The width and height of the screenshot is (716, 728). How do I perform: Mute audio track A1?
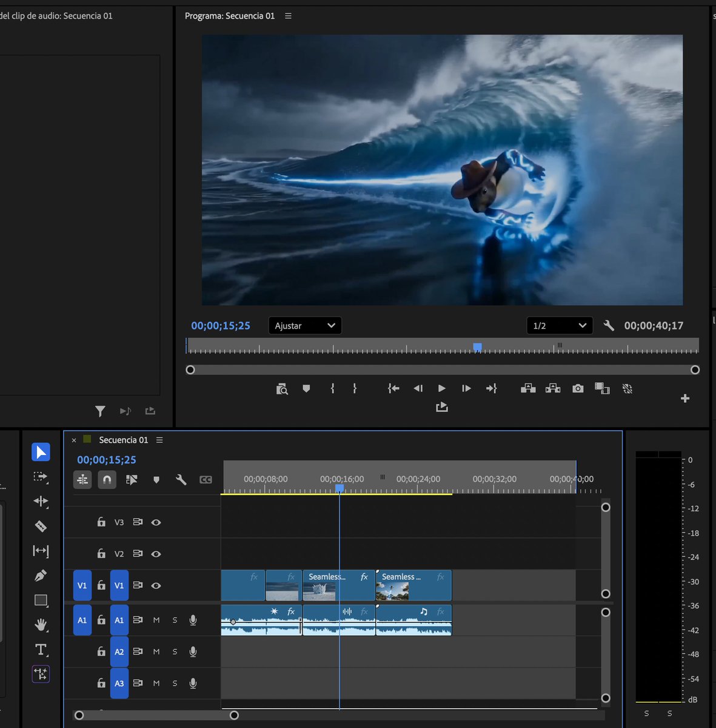pos(156,620)
